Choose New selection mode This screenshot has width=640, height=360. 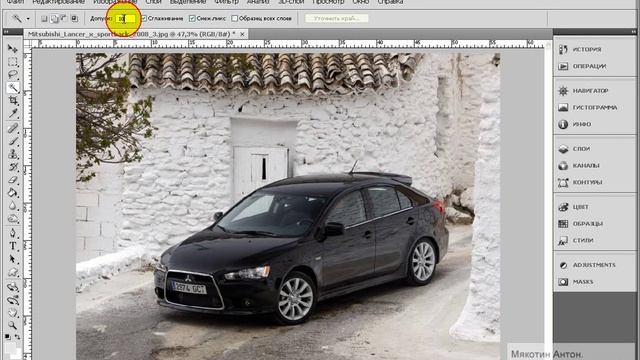(x=44, y=19)
